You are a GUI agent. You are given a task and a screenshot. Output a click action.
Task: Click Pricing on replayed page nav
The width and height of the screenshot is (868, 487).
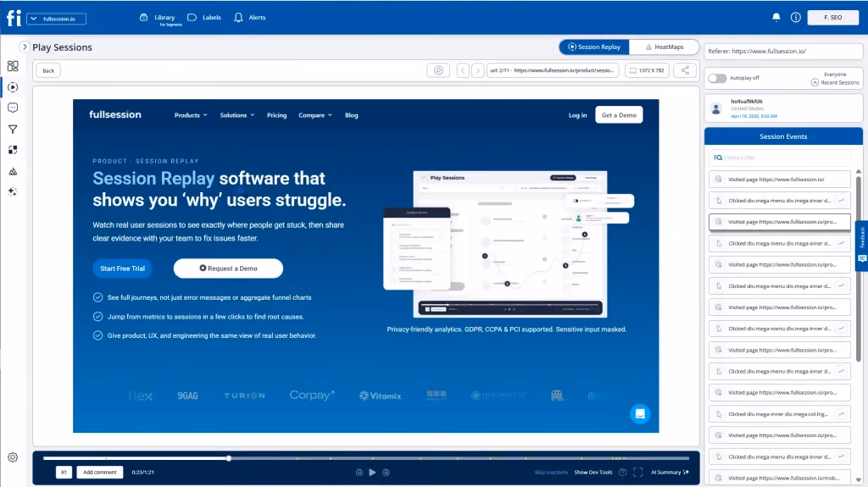[x=277, y=115]
